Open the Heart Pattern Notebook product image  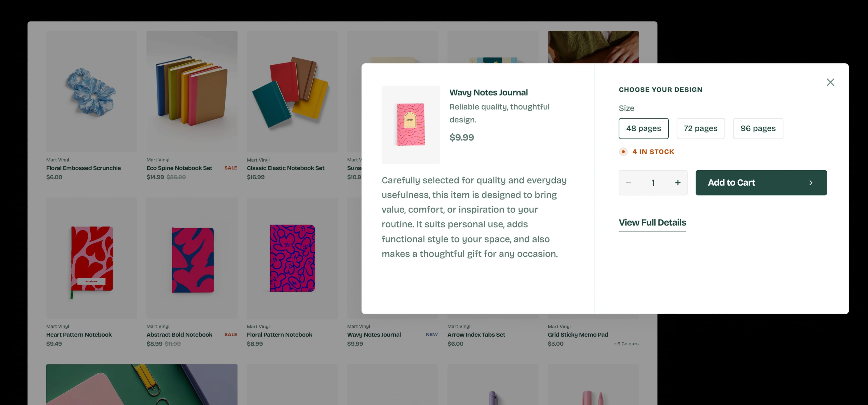point(91,258)
